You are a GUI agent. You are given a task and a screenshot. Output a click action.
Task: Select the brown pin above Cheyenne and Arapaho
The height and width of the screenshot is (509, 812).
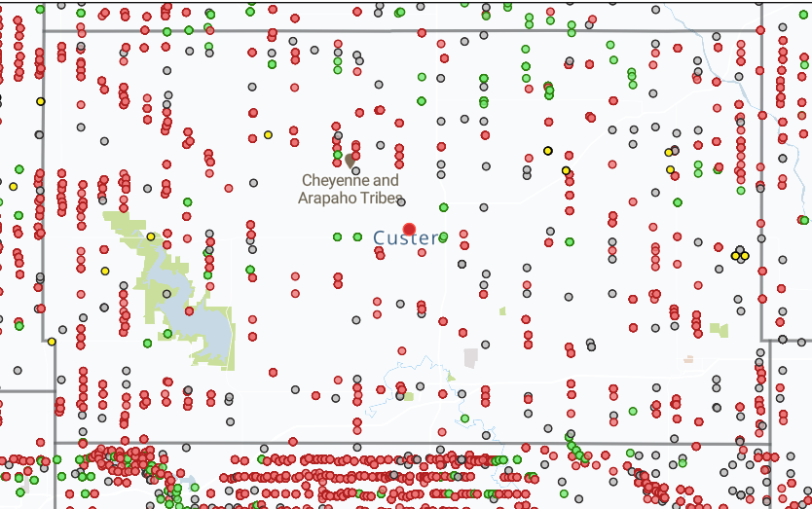tap(350, 160)
